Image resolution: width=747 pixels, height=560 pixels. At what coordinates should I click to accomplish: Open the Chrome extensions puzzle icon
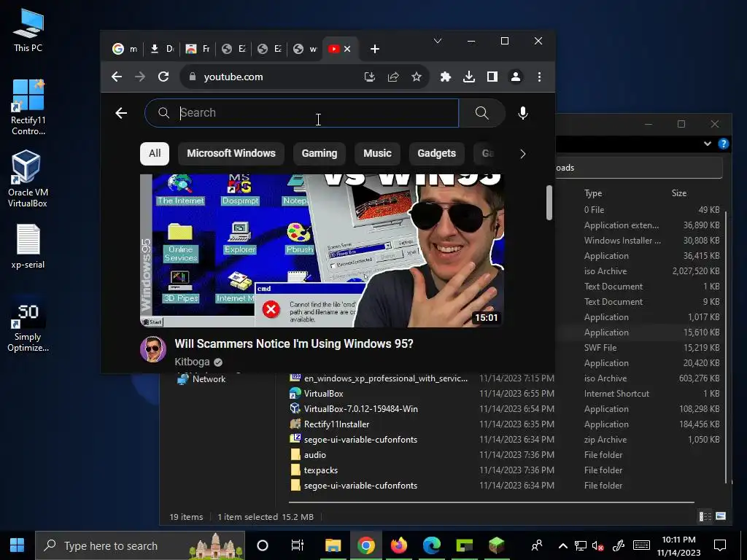(x=446, y=77)
